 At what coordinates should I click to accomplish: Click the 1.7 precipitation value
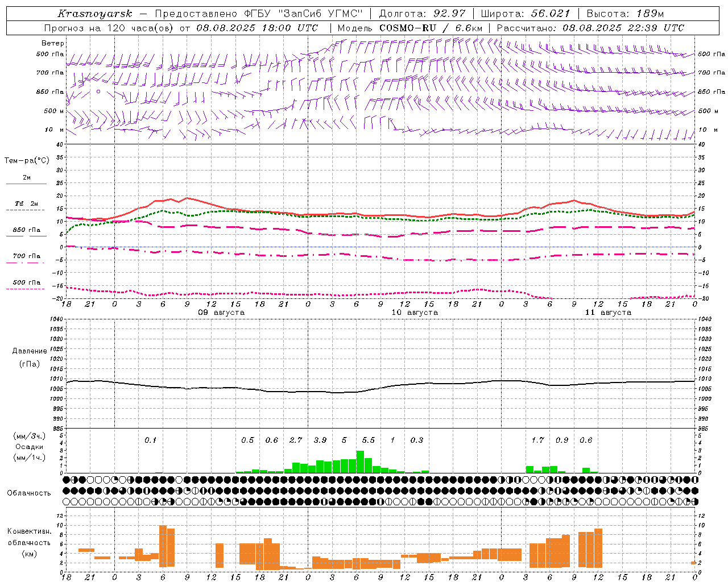point(537,440)
